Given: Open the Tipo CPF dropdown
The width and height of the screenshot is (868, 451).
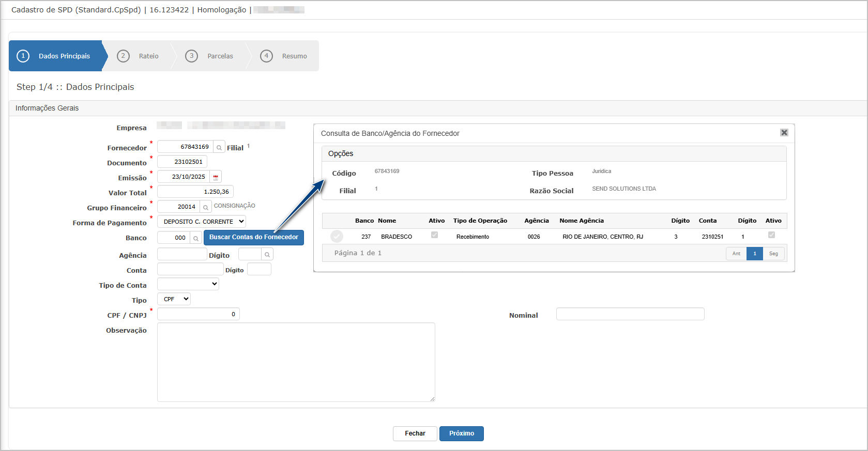Looking at the screenshot, I should coord(174,299).
